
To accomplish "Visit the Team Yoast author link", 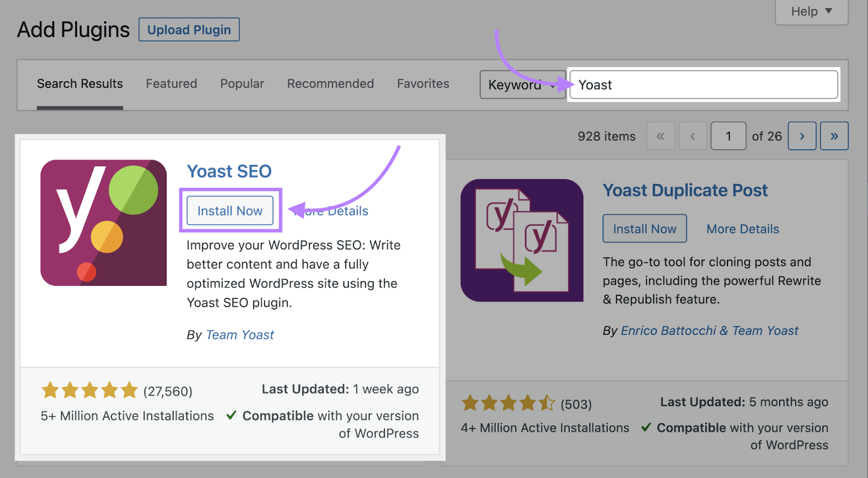I will (239, 334).
